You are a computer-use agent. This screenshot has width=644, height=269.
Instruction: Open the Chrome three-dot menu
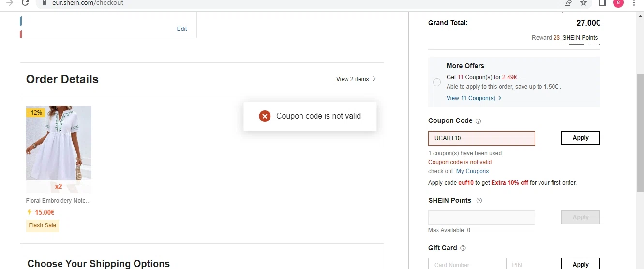(x=634, y=3)
